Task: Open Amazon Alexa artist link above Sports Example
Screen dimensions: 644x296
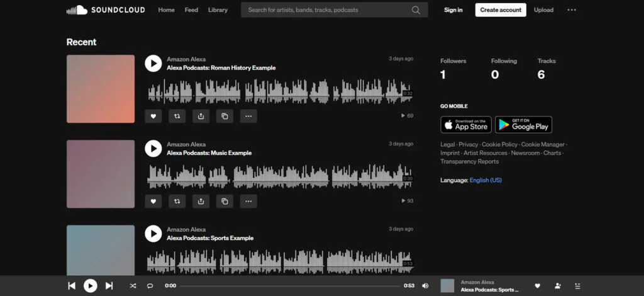Action: click(186, 229)
